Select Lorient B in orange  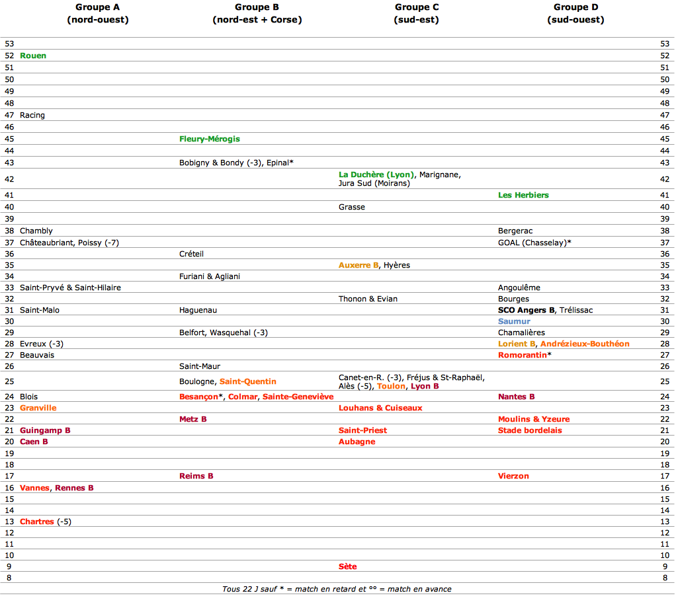(x=517, y=344)
